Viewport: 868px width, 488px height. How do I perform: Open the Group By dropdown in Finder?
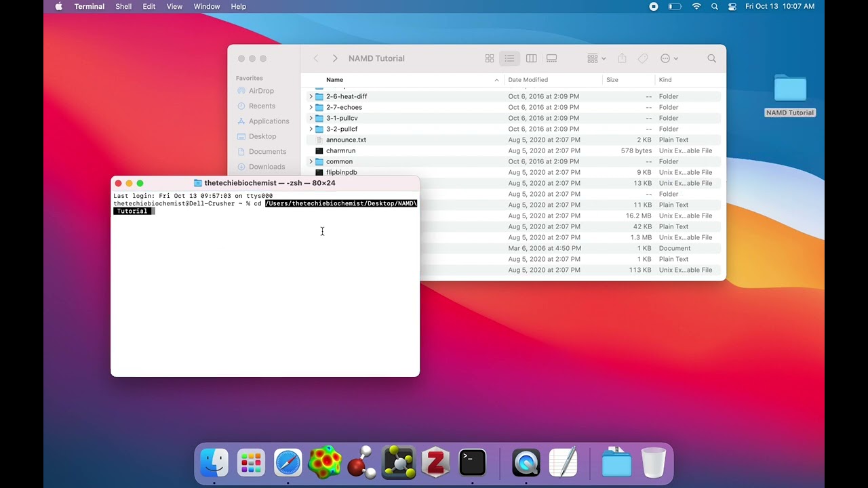(x=597, y=58)
